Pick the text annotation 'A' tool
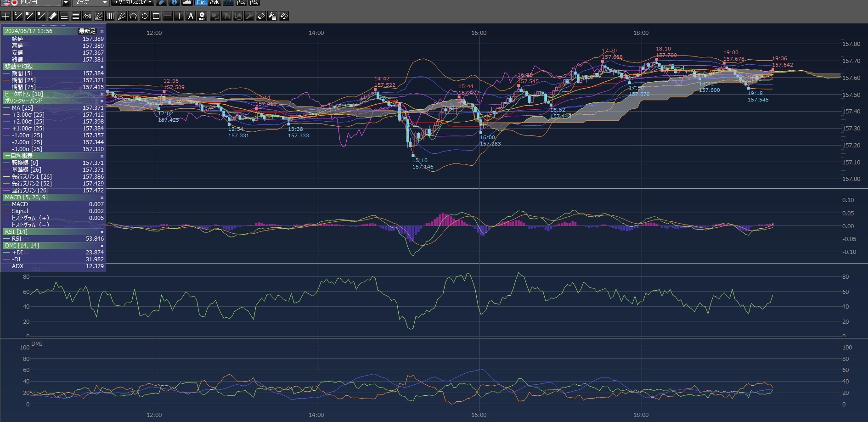868x422 pixels. pos(191,17)
